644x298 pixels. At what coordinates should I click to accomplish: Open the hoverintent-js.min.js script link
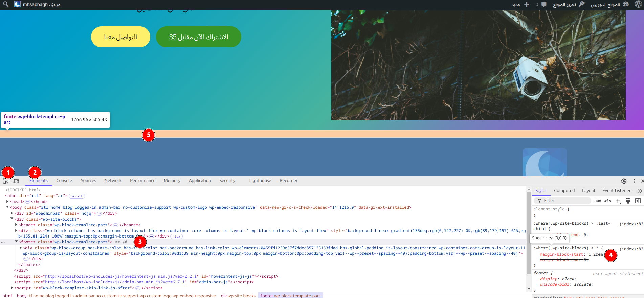[x=121, y=276]
